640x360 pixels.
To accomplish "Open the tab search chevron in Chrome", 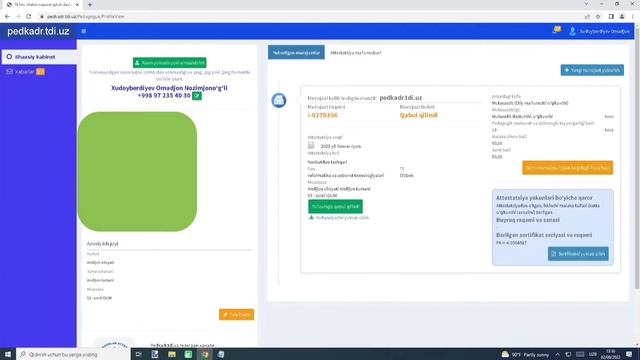I will pos(587,4).
